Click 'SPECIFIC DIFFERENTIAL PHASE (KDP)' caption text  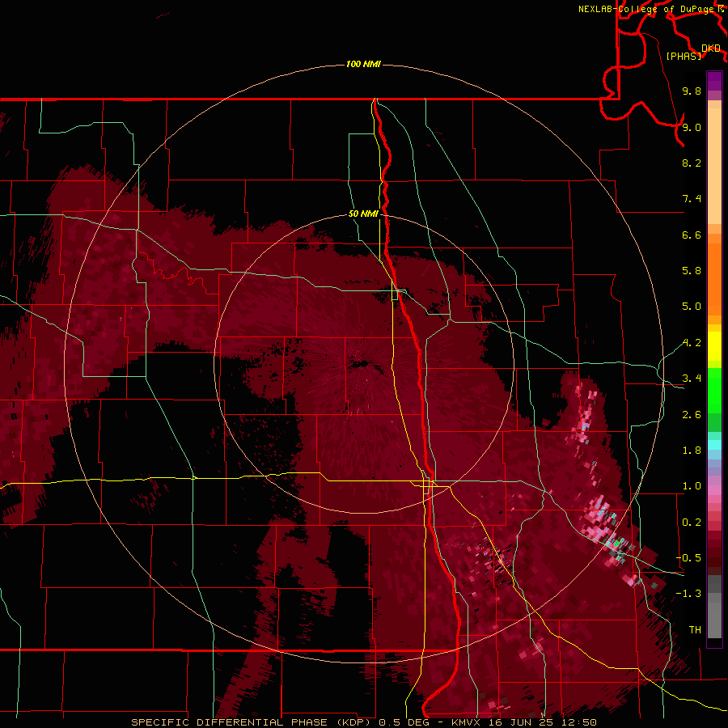pos(252,722)
